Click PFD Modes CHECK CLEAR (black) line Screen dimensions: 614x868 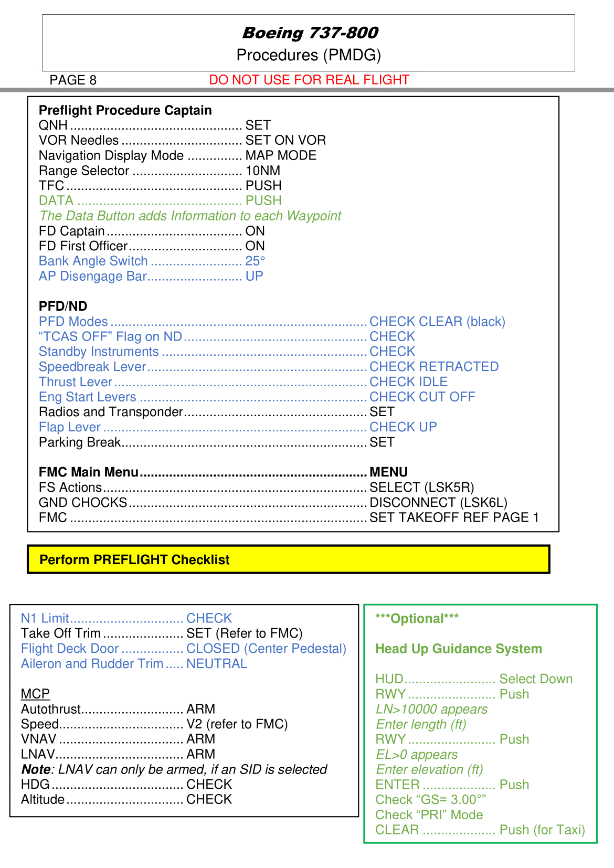coord(272,321)
